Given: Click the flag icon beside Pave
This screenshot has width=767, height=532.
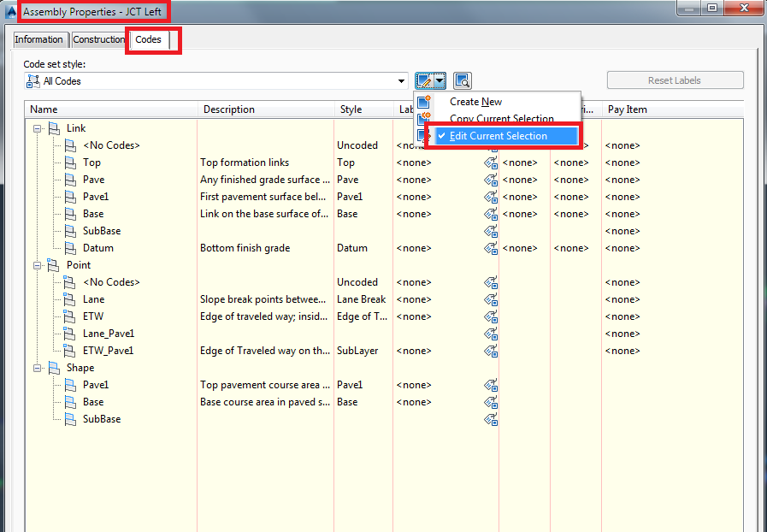Looking at the screenshot, I should 69,180.
